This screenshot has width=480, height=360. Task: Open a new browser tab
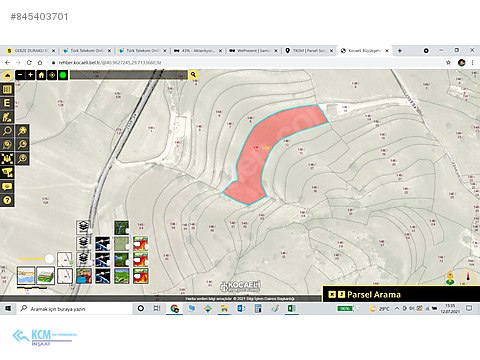[x=399, y=51]
